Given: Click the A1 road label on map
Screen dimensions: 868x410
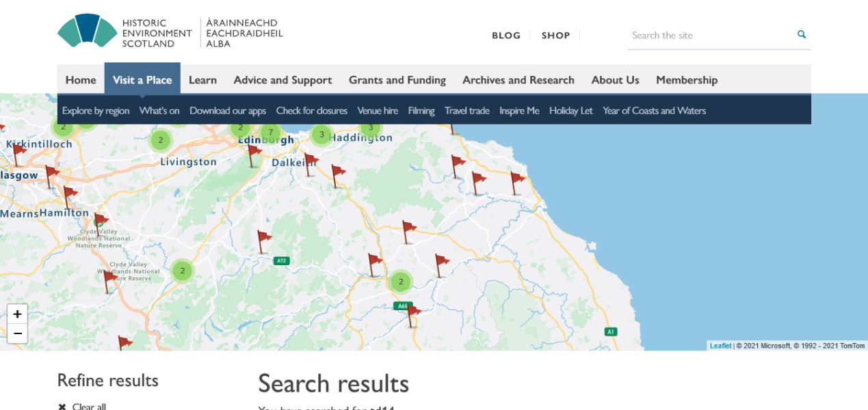Looking at the screenshot, I should coord(611,331).
